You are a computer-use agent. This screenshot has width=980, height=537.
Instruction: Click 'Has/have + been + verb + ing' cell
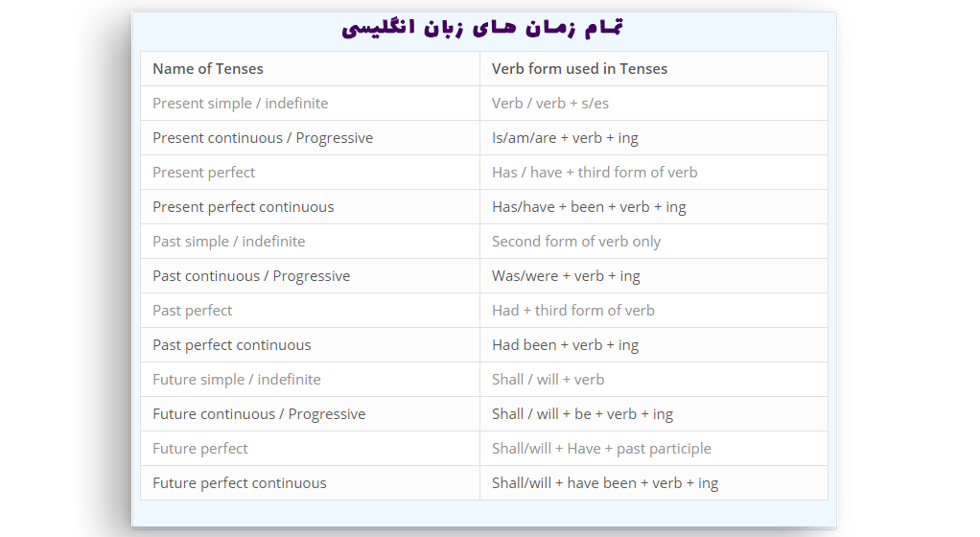[x=654, y=207]
